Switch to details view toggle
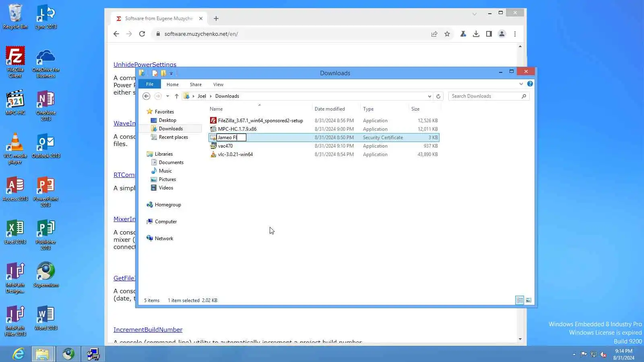Viewport: 644px width, 362px height. (x=520, y=300)
